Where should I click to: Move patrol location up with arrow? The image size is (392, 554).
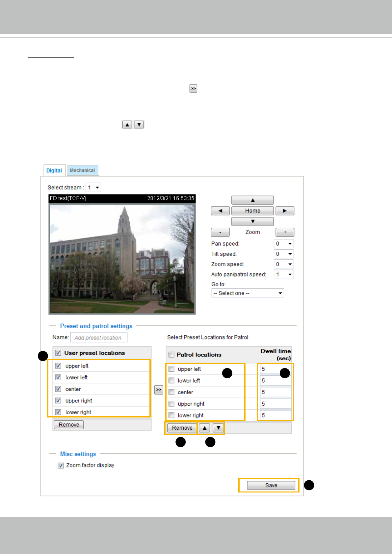(x=204, y=428)
